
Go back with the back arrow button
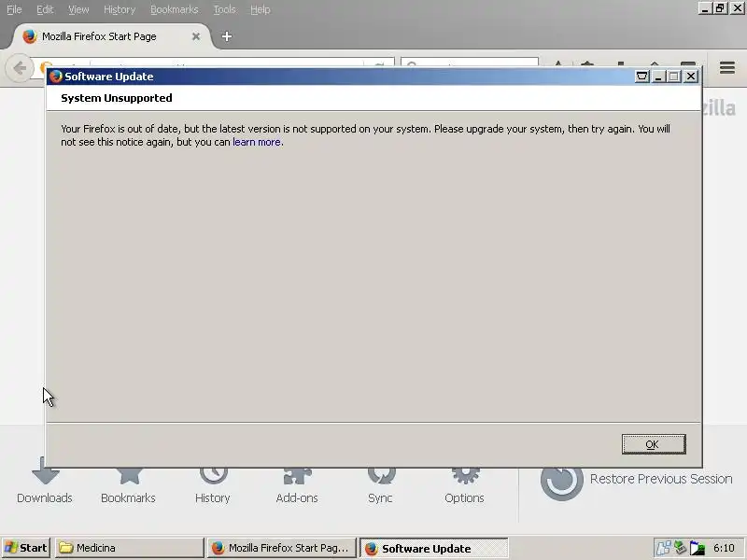pos(20,68)
